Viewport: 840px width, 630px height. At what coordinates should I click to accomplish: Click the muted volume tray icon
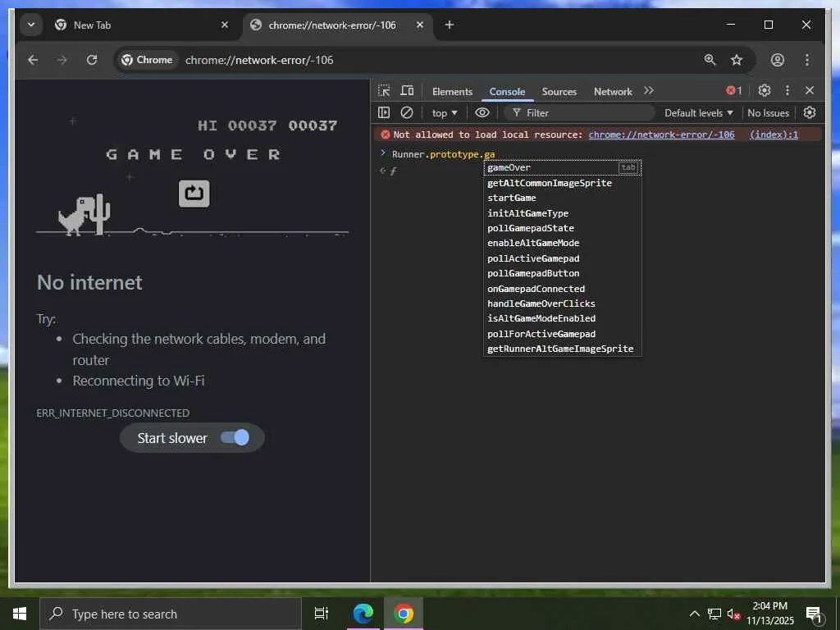pyautogui.click(x=733, y=614)
